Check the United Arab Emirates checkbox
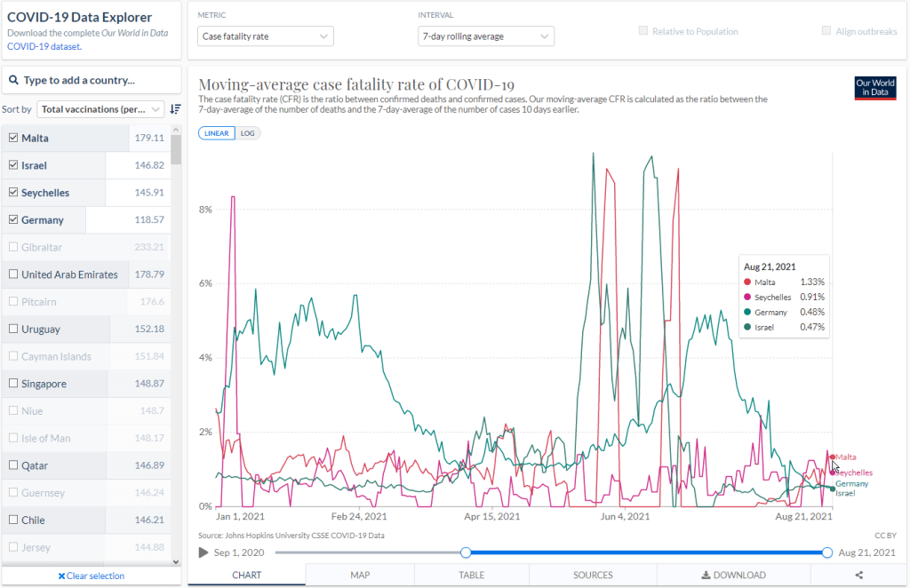Viewport: 910px width, 588px height. [x=12, y=274]
